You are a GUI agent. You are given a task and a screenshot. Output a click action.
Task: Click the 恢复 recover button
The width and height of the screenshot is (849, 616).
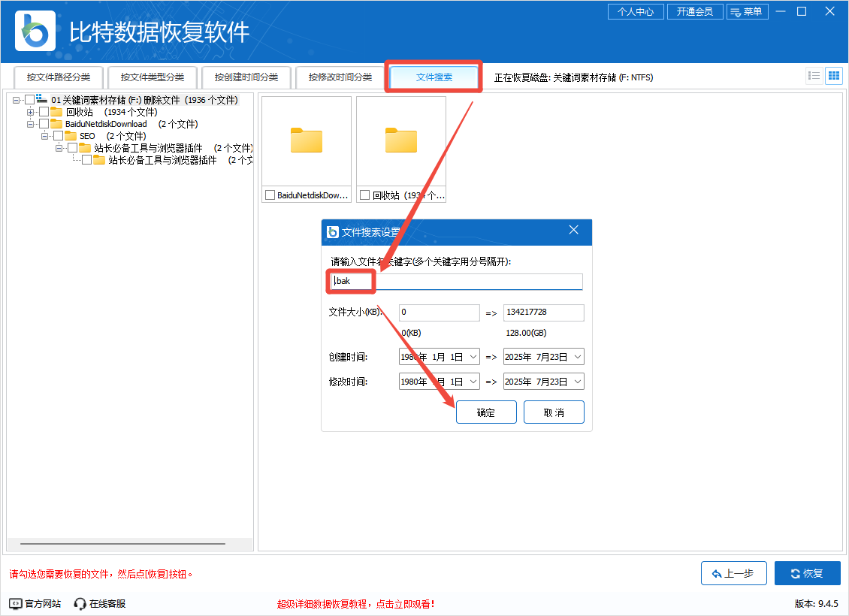pyautogui.click(x=808, y=573)
